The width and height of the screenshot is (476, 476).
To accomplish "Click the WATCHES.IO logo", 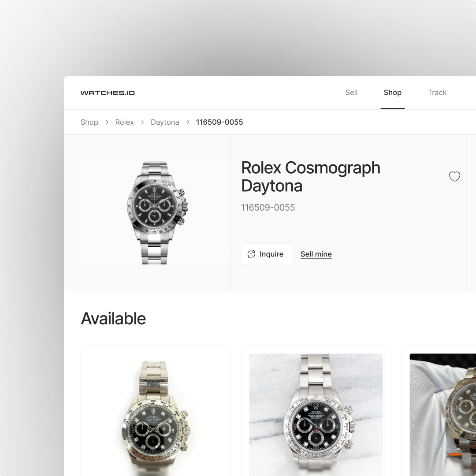I will click(108, 93).
